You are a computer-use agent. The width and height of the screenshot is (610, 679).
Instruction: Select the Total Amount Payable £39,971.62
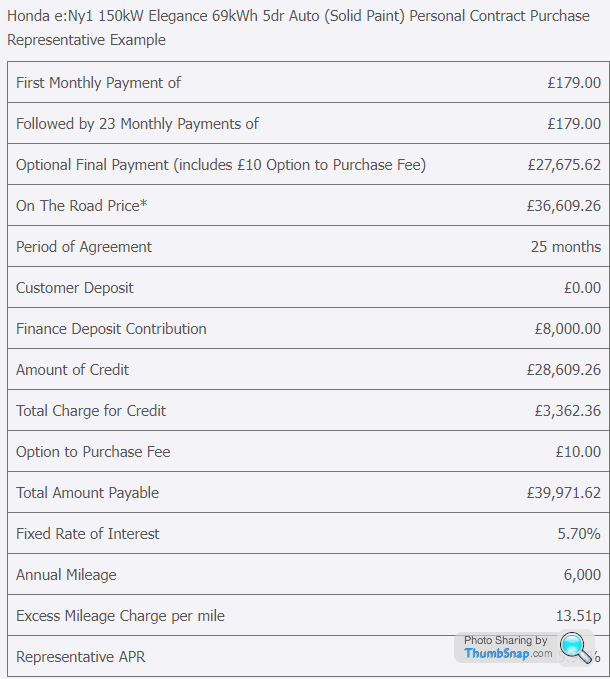pyautogui.click(x=564, y=493)
